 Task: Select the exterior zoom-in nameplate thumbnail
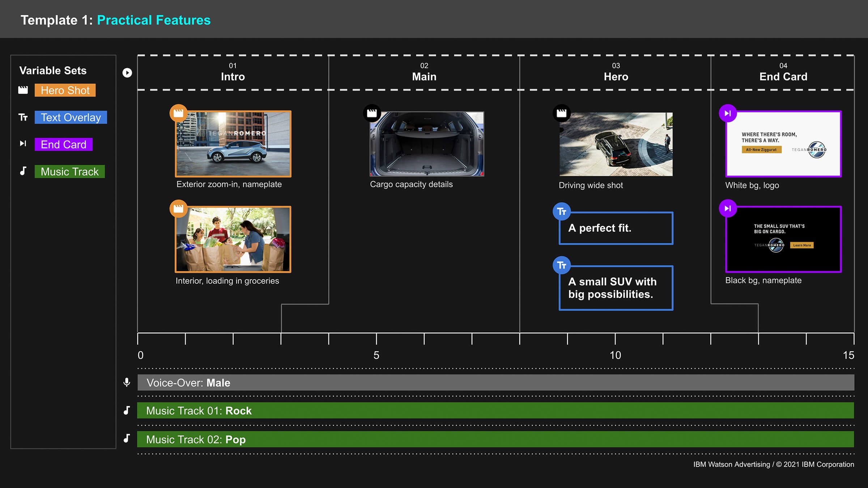tap(233, 144)
